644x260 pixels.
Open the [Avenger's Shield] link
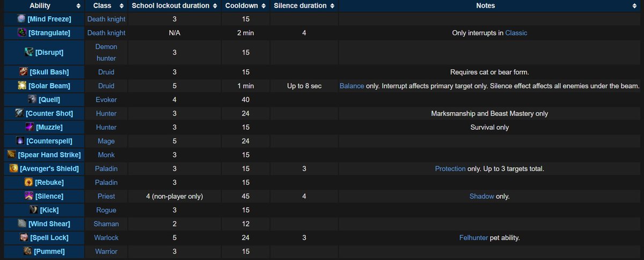[x=49, y=169]
